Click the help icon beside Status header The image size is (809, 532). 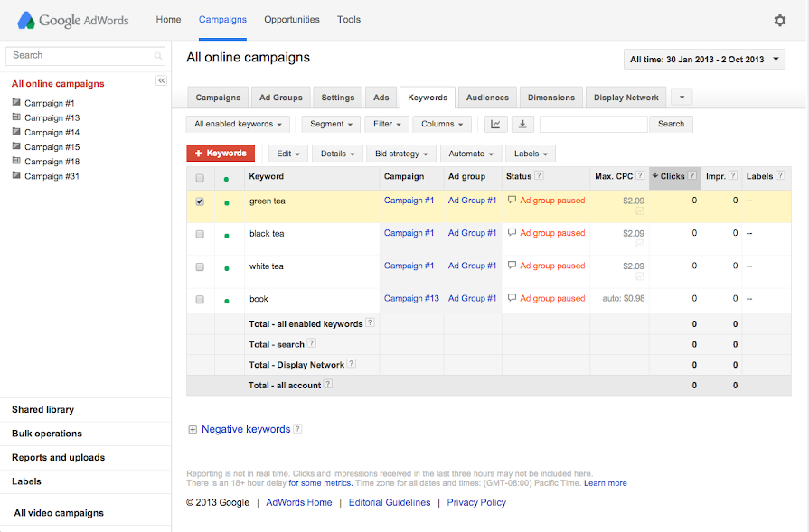click(x=539, y=176)
